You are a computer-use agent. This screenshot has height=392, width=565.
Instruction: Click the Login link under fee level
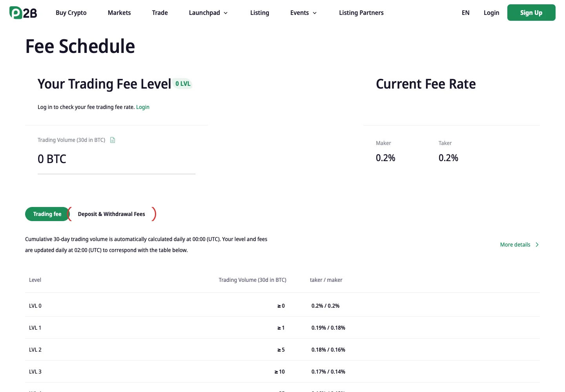pos(143,107)
